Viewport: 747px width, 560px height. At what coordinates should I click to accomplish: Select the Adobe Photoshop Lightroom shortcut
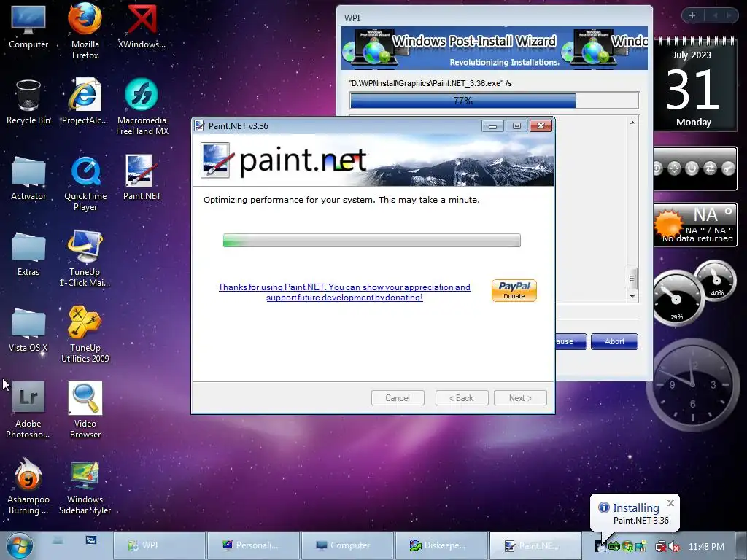click(x=28, y=411)
